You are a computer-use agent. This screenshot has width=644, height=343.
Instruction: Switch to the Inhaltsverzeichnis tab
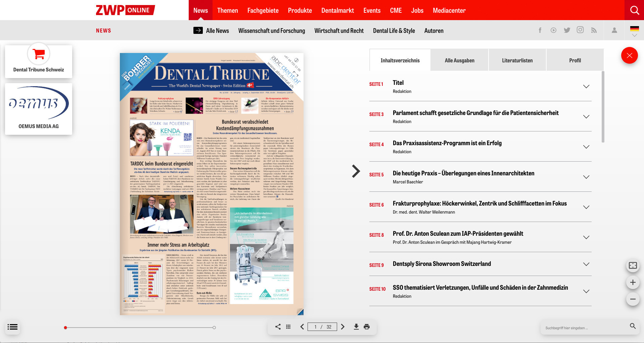(400, 60)
